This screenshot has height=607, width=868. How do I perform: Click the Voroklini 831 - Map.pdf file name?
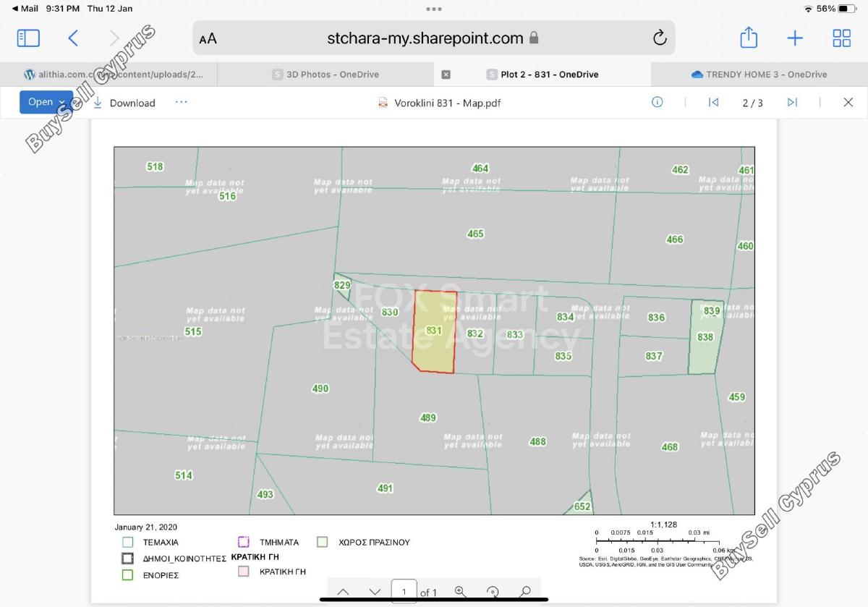447,103
